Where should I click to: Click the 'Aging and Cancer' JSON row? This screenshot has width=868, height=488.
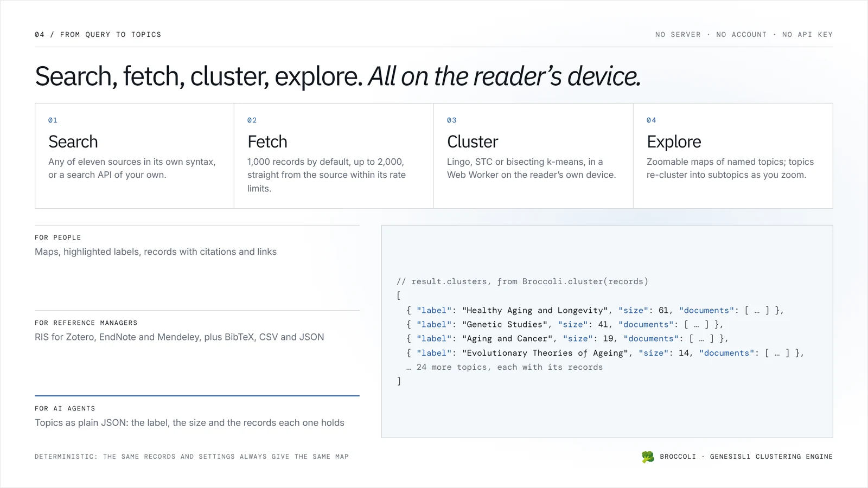(x=567, y=338)
